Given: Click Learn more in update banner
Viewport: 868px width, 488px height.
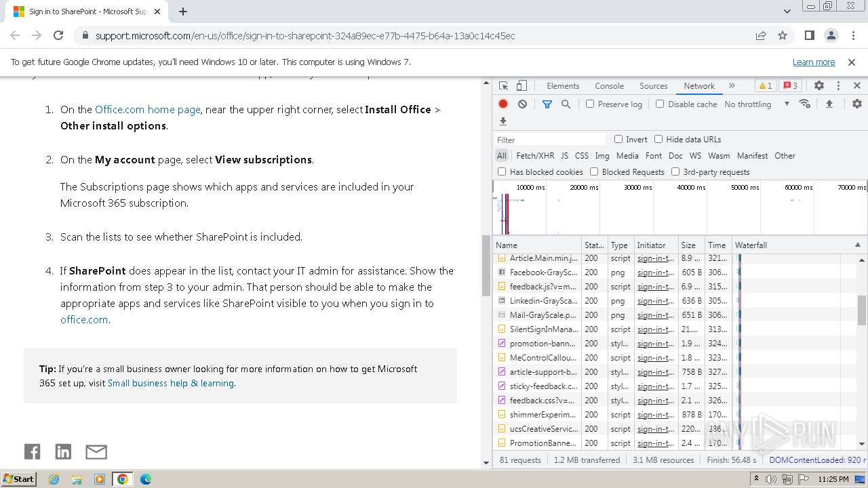Looking at the screenshot, I should tap(814, 62).
